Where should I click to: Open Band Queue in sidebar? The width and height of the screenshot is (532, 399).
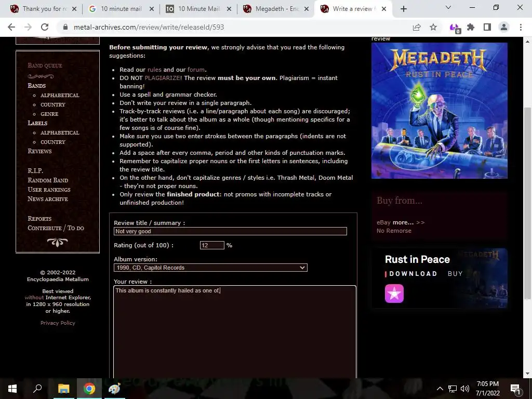click(x=45, y=65)
